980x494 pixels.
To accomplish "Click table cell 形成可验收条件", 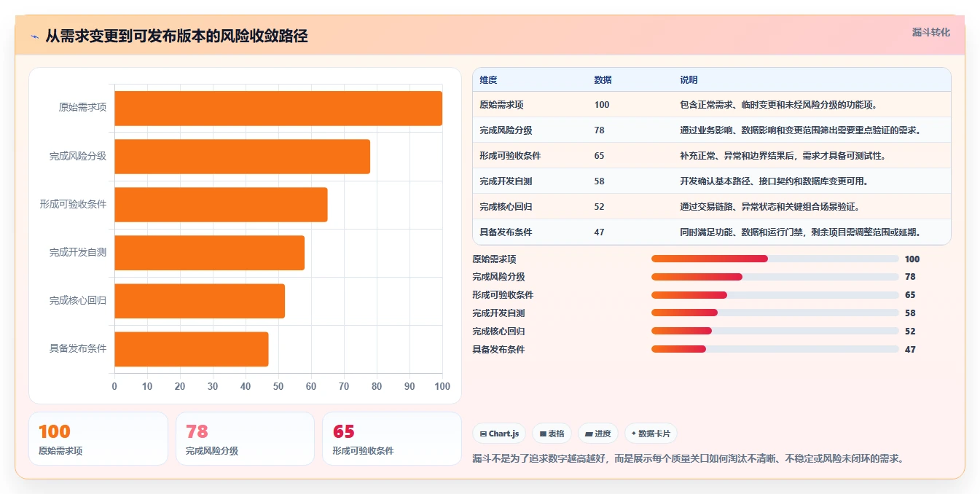I will 510,156.
